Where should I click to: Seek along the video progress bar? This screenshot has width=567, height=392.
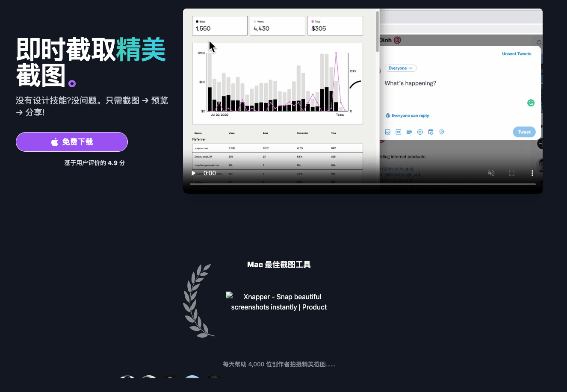coord(363,184)
